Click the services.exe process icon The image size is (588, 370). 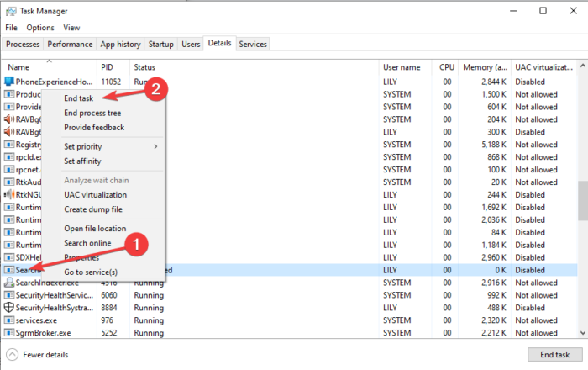(x=9, y=320)
